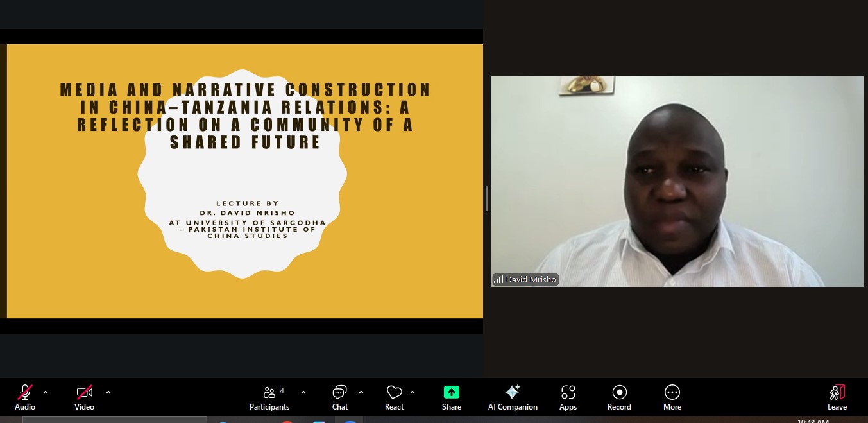
Task: Start recording with the Record button
Action: 619,396
